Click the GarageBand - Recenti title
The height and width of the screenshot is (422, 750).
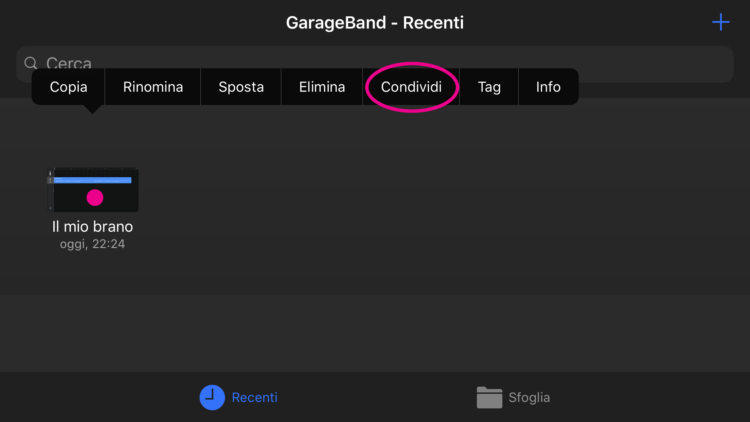[x=375, y=22]
